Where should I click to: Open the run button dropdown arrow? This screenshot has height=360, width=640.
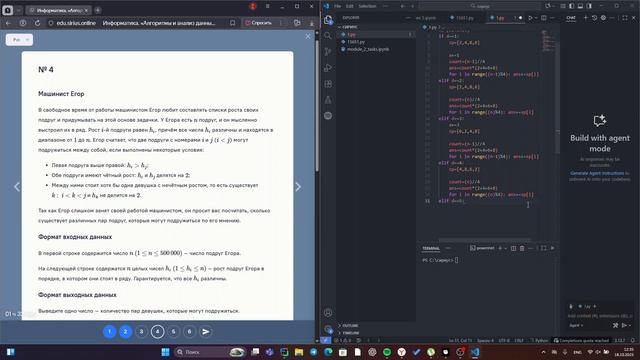[536, 18]
